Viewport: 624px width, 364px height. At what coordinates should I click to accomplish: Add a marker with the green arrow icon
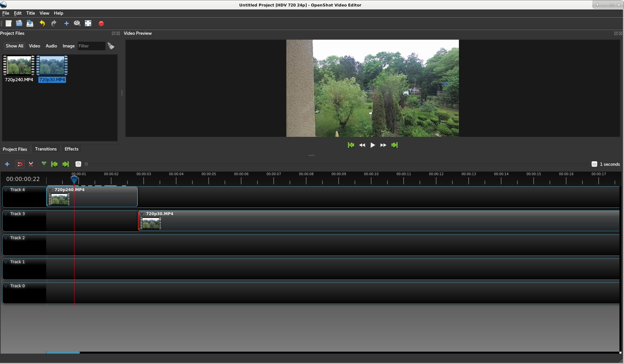pyautogui.click(x=44, y=164)
